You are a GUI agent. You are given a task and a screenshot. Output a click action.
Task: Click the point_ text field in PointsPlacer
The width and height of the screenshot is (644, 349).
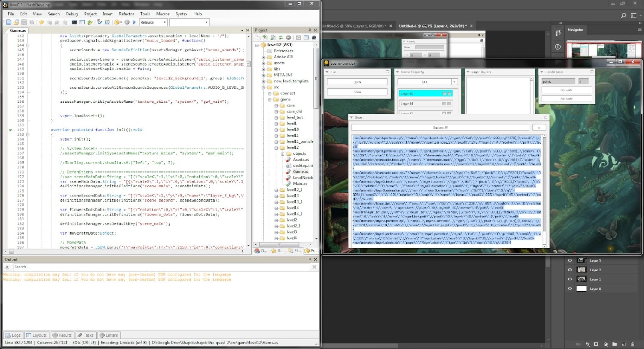[558, 81]
